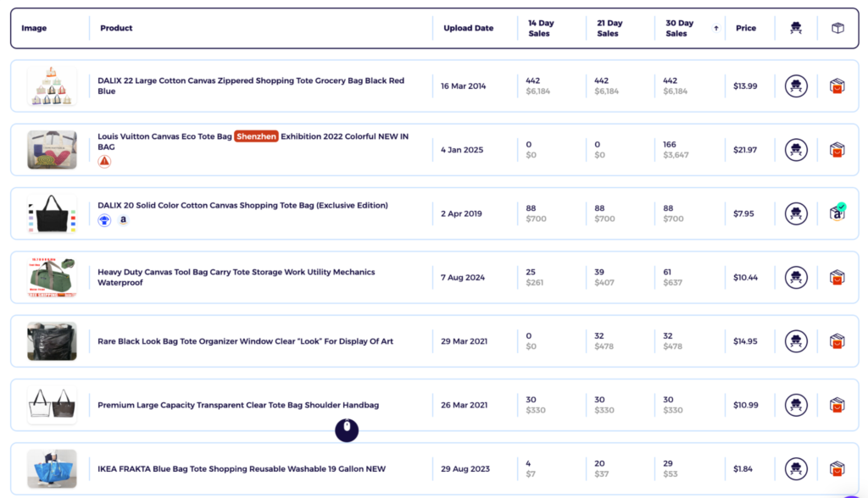Screen dimensions: 868x498
Task: Click Product column header
Action: [116, 28]
